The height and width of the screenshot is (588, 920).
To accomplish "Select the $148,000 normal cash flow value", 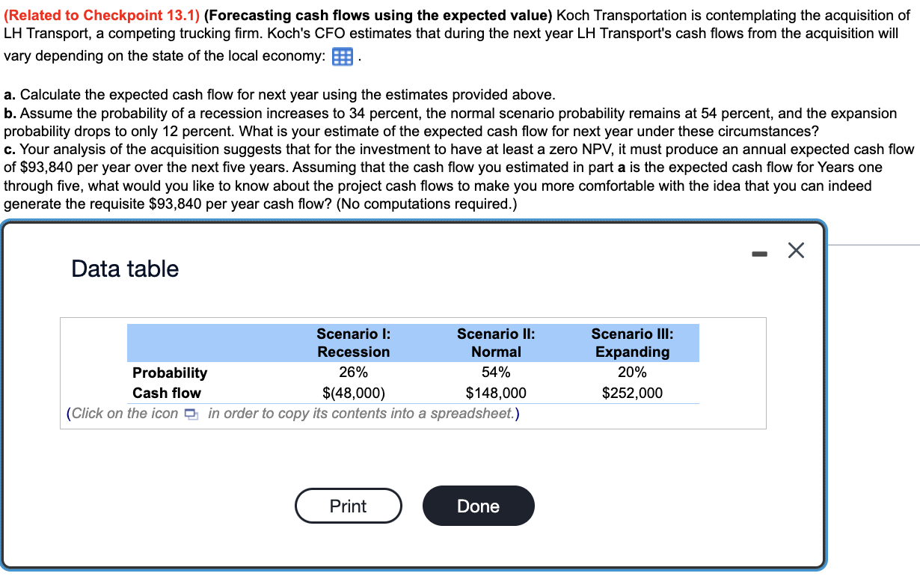I will (x=495, y=393).
